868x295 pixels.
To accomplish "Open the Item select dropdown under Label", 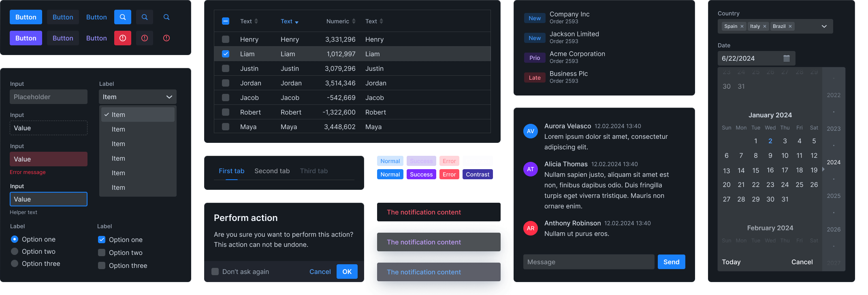I will [x=138, y=97].
